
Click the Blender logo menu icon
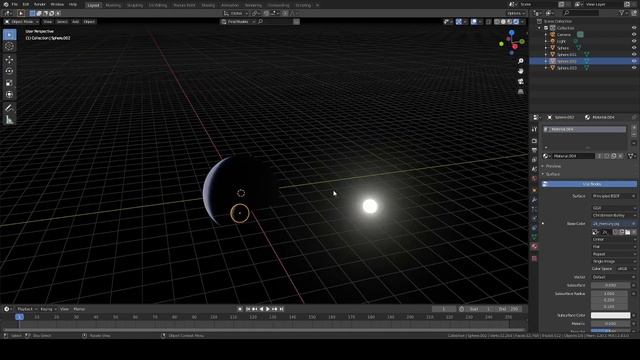6,4
